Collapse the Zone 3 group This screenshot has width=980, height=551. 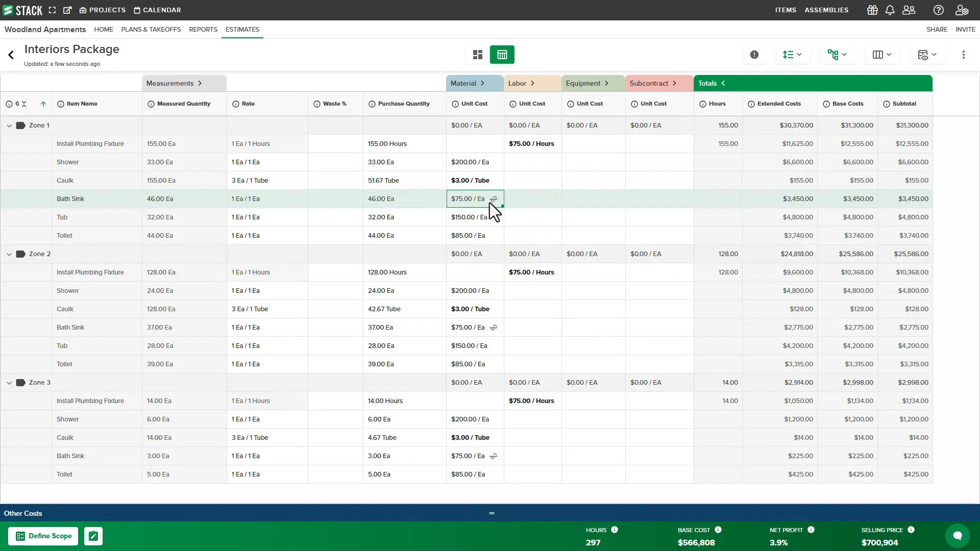pos(9,383)
